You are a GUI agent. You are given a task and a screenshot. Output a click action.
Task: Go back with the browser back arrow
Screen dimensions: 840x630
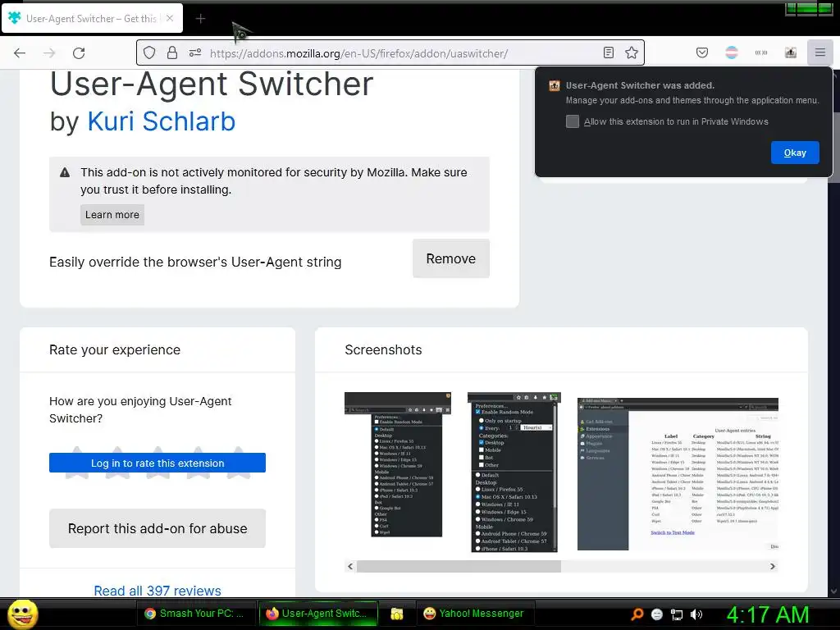(x=20, y=53)
